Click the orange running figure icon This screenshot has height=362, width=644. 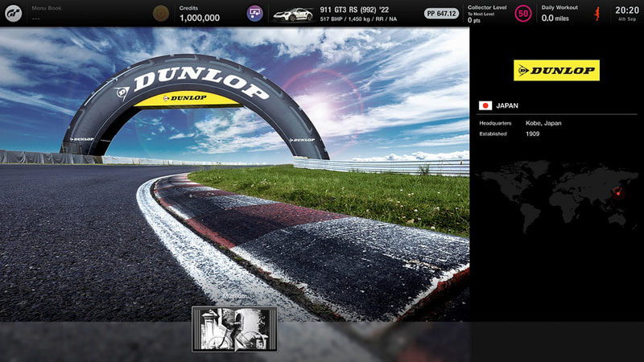597,14
